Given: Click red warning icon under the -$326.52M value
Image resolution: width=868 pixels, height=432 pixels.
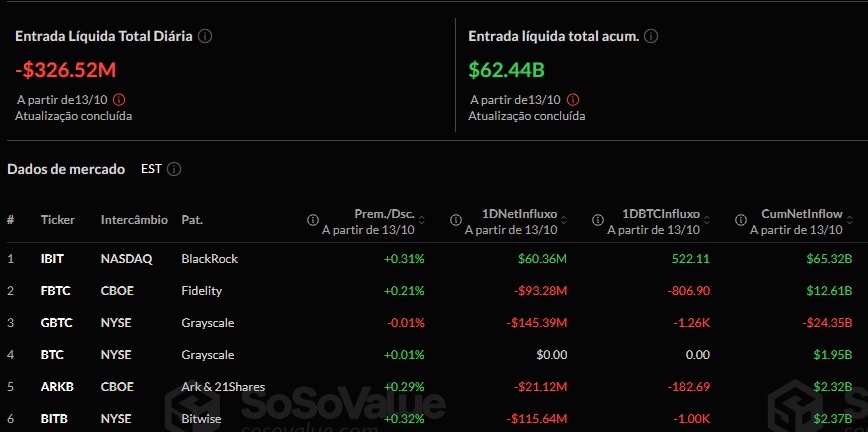Looking at the screenshot, I should (120, 99).
